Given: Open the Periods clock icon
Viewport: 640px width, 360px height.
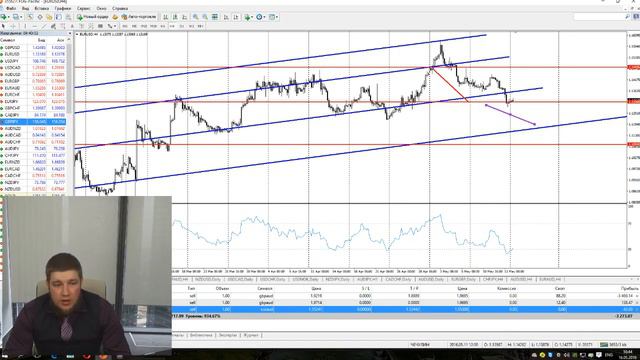Looking at the screenshot, I should click(x=259, y=17).
